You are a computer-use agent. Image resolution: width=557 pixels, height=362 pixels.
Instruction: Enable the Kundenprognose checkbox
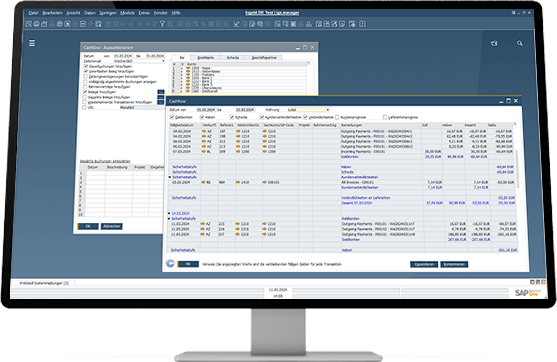(337, 117)
